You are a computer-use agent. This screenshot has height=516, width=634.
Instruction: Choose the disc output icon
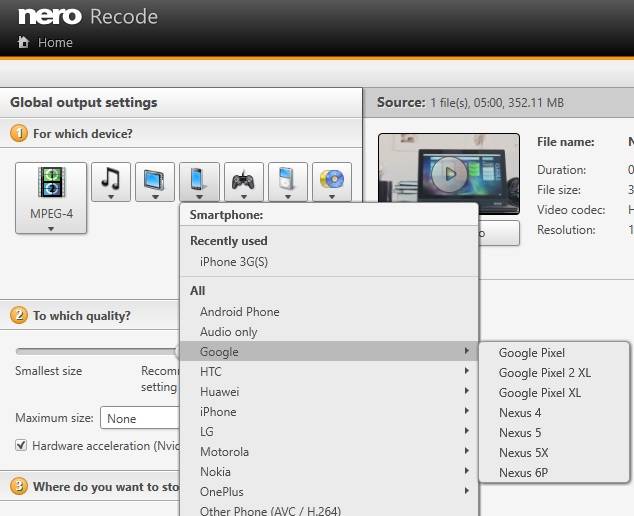pos(332,182)
